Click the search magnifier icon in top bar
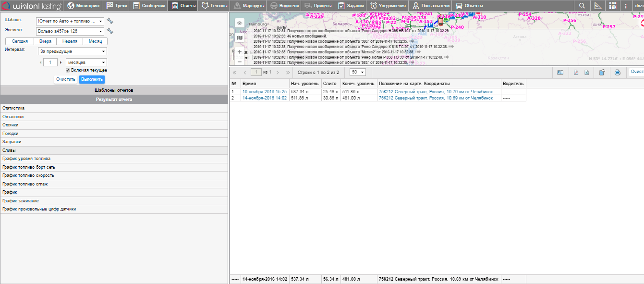 582,6
